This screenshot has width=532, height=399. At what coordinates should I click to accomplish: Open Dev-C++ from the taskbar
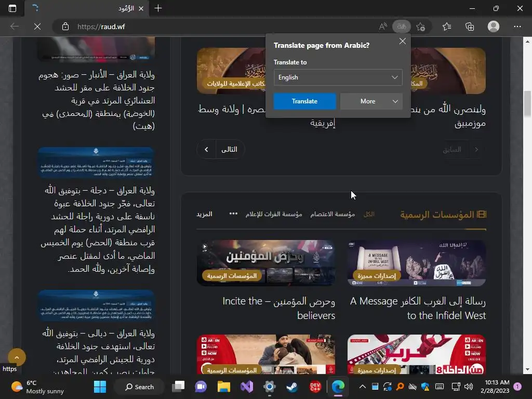315,387
